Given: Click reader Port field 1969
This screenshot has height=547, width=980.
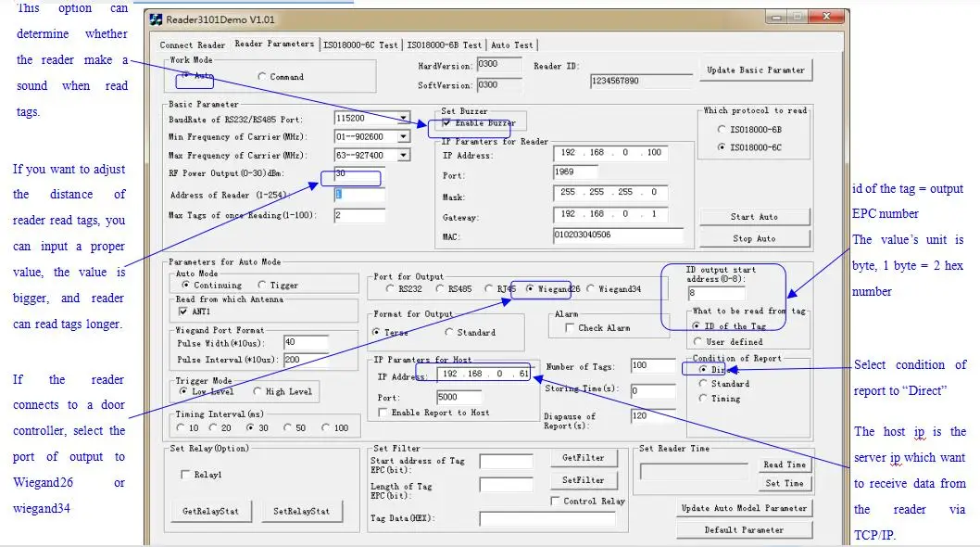Looking at the screenshot, I should click(575, 172).
